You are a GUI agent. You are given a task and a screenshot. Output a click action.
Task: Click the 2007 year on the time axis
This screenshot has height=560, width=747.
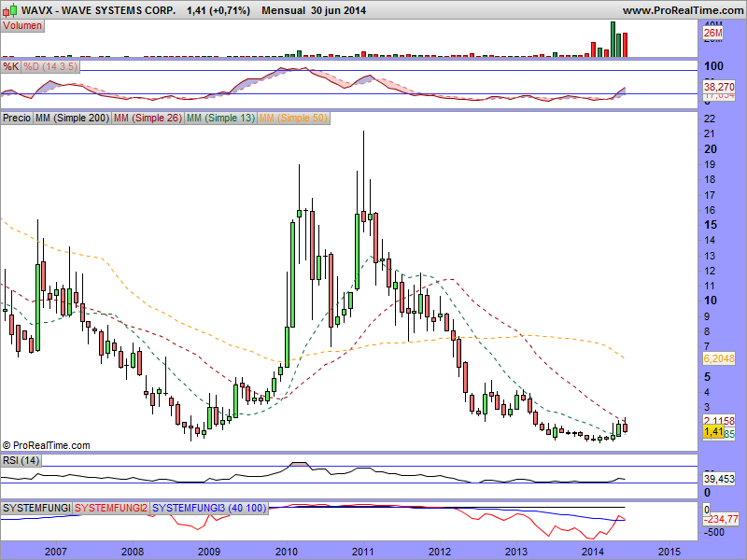pyautogui.click(x=55, y=552)
